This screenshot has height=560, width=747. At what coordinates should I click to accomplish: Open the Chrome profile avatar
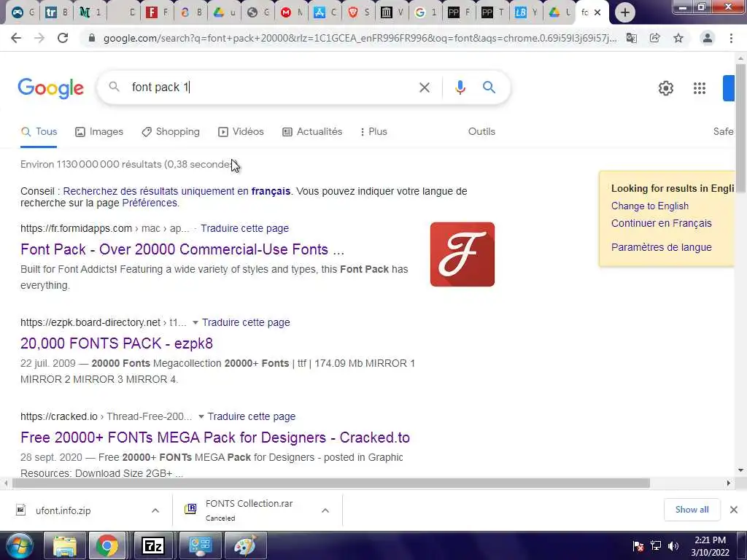708,38
